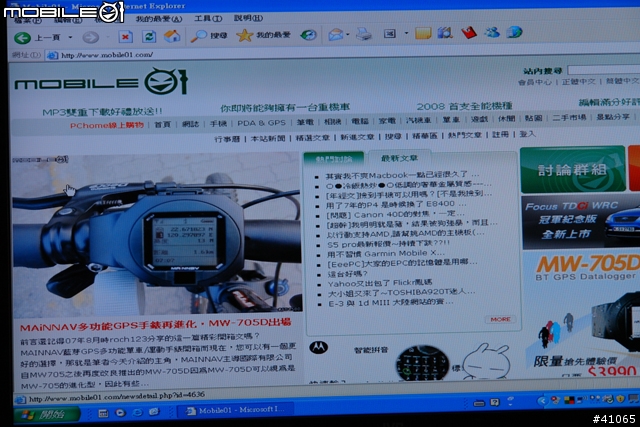Screen dimensions: 640x427
Task: Click the Windows 開始 Start button
Action: pos(47,415)
